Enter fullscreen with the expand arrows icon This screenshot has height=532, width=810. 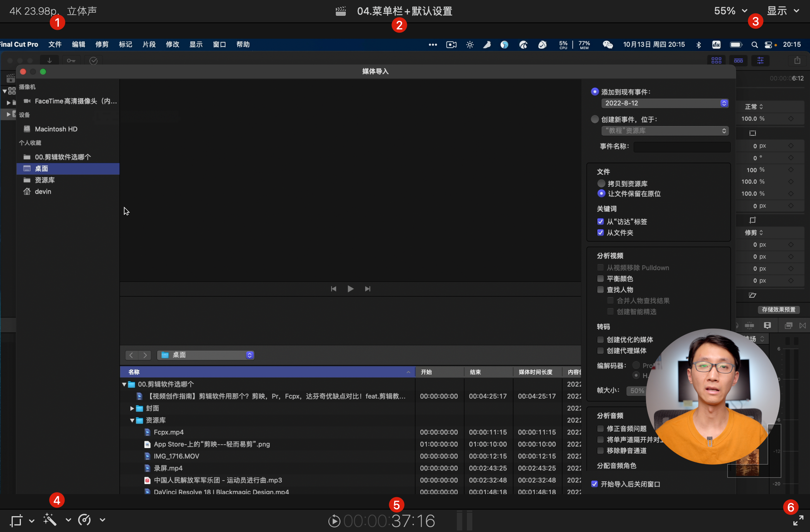tap(798, 520)
